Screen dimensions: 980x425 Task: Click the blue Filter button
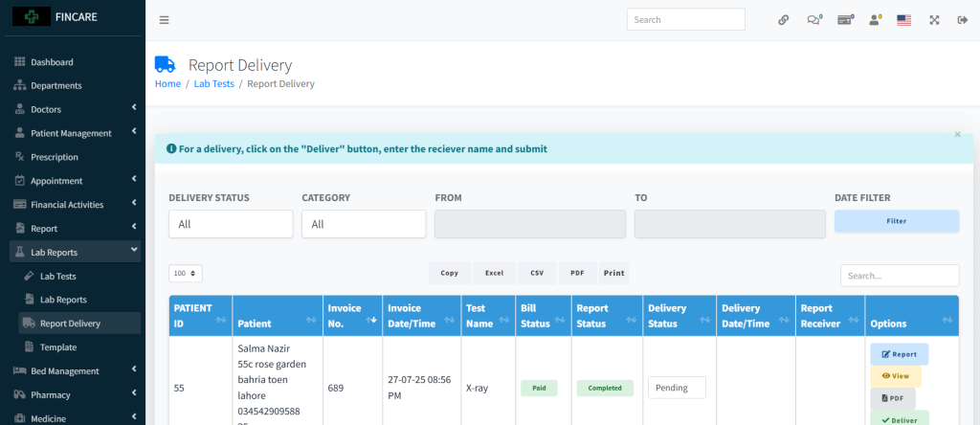click(x=896, y=221)
